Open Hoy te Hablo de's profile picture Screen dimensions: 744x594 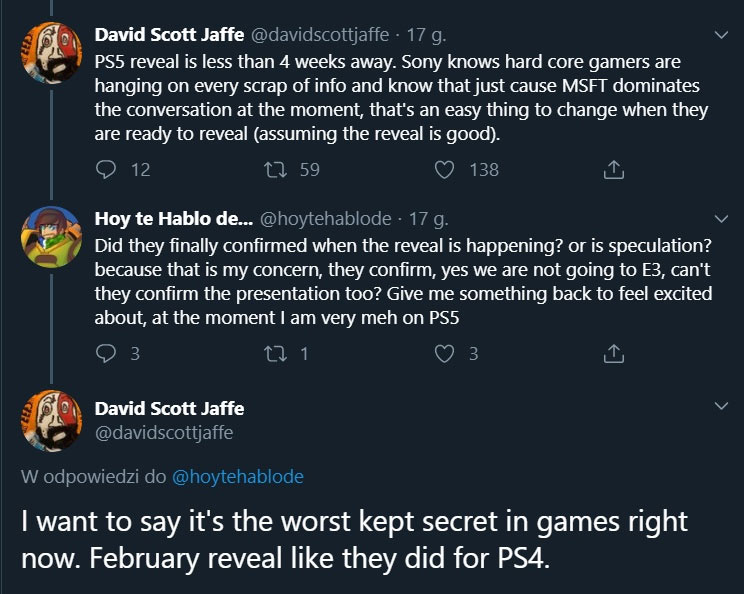[49, 235]
